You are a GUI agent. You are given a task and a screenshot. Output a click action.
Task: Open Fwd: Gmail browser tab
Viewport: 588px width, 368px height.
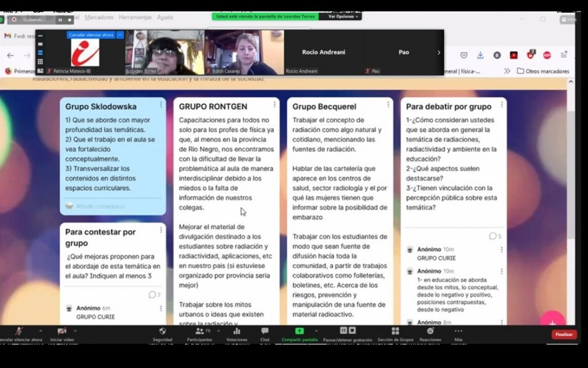[x=20, y=36]
